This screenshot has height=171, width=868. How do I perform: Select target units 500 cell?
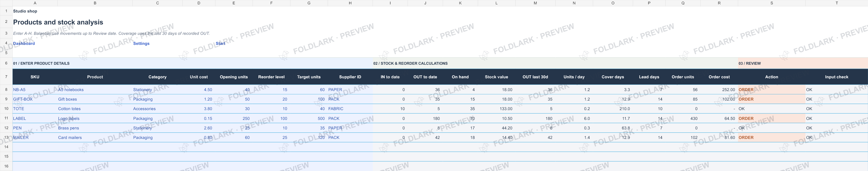309,119
